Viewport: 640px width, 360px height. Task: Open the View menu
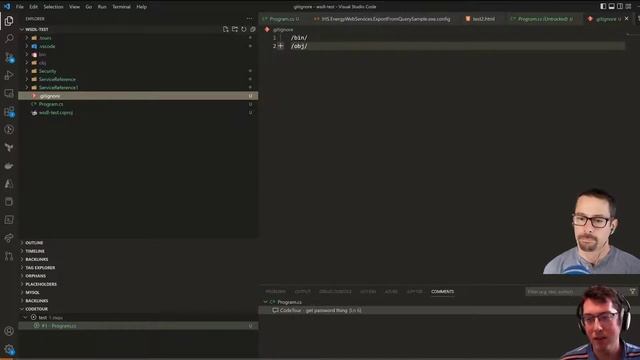coord(74,7)
